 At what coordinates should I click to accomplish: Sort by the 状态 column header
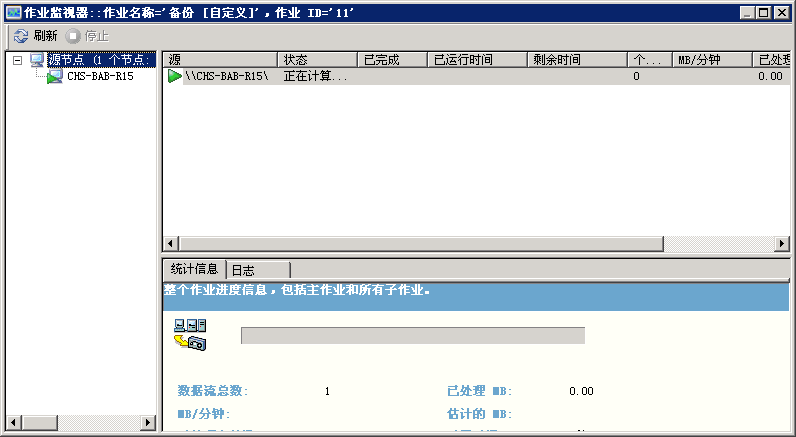click(x=318, y=60)
